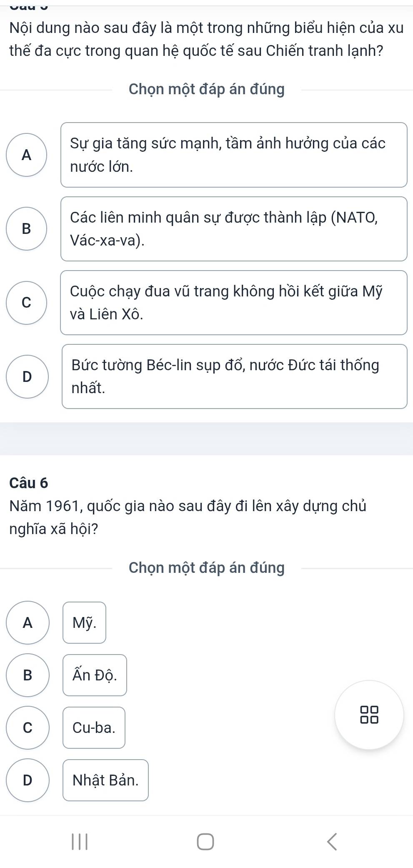The image size is (413, 868).
Task: Click answer box about NATO, Vác-xa-va
Action: 234,229
